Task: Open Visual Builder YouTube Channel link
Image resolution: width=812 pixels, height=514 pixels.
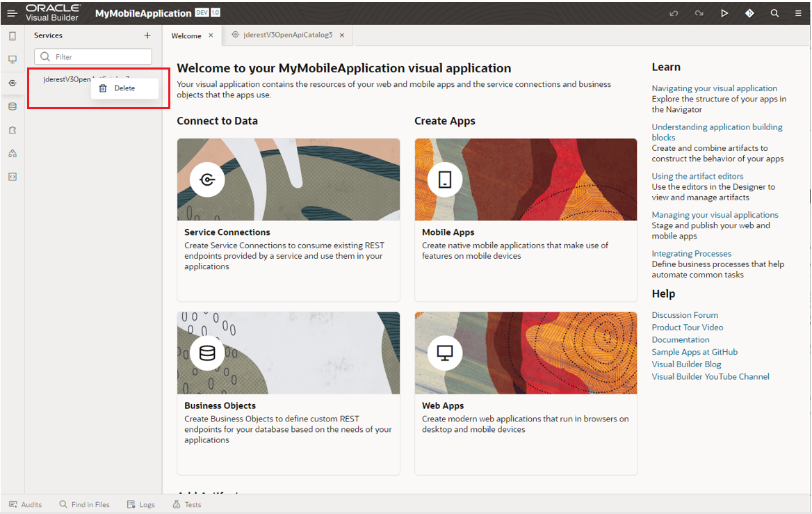Action: pyautogui.click(x=710, y=377)
